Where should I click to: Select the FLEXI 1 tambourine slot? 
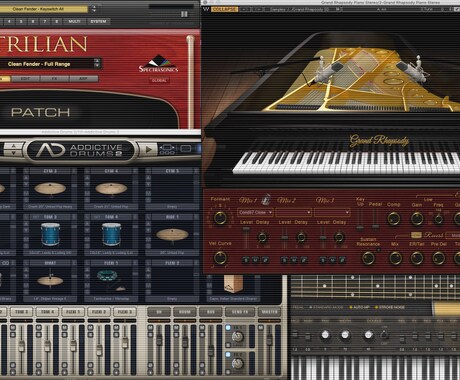[x=111, y=281]
